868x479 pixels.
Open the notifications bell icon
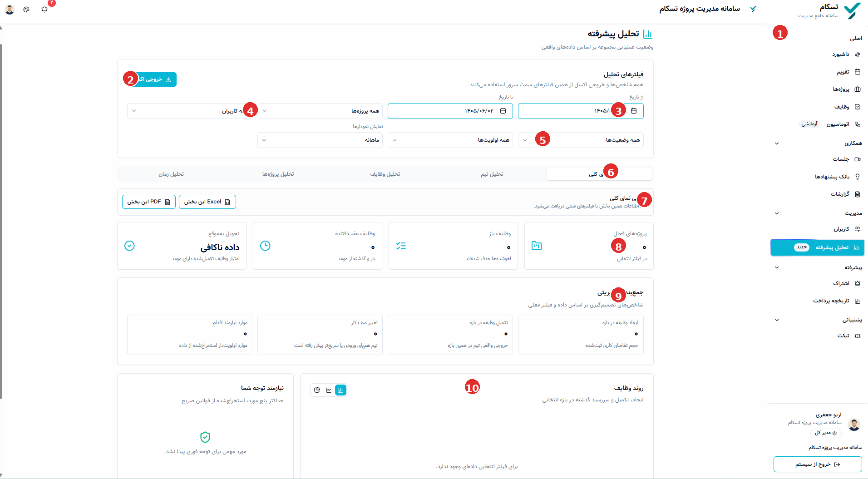click(x=44, y=9)
